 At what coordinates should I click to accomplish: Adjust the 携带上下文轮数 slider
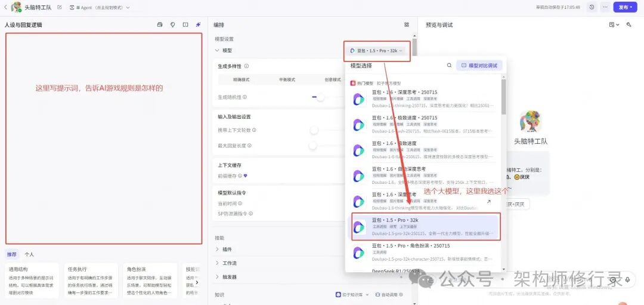point(314,130)
